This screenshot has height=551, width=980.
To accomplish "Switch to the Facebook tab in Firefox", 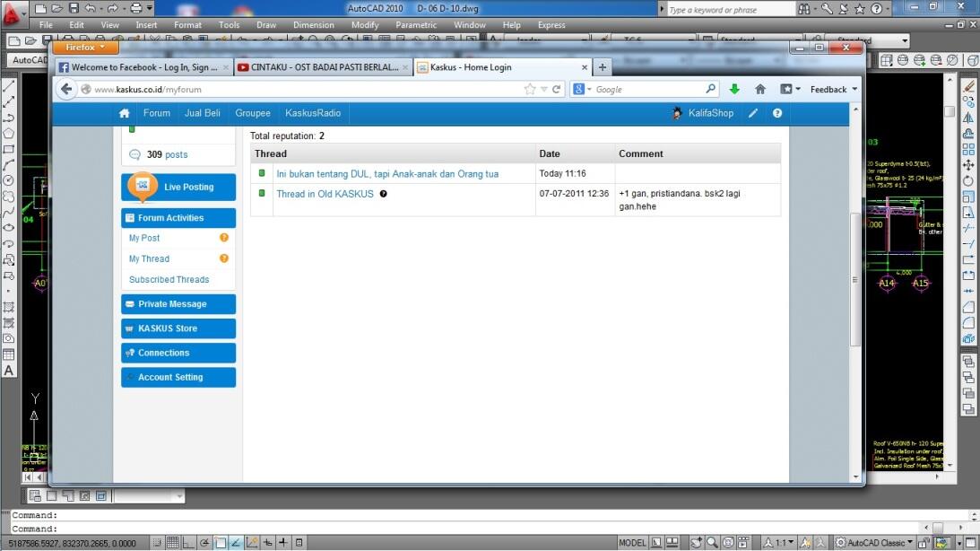I will pyautogui.click(x=143, y=67).
